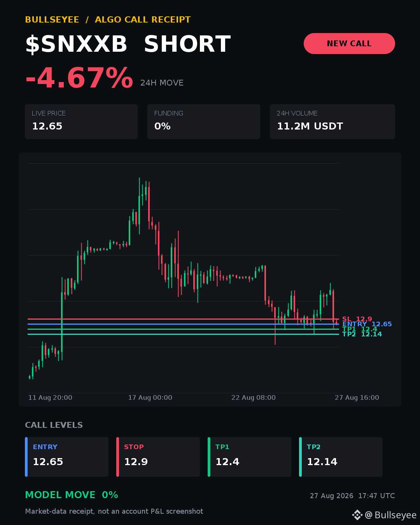Click the TP1 12.4 chart line label
Screen dimensions: 420x525
360,329
